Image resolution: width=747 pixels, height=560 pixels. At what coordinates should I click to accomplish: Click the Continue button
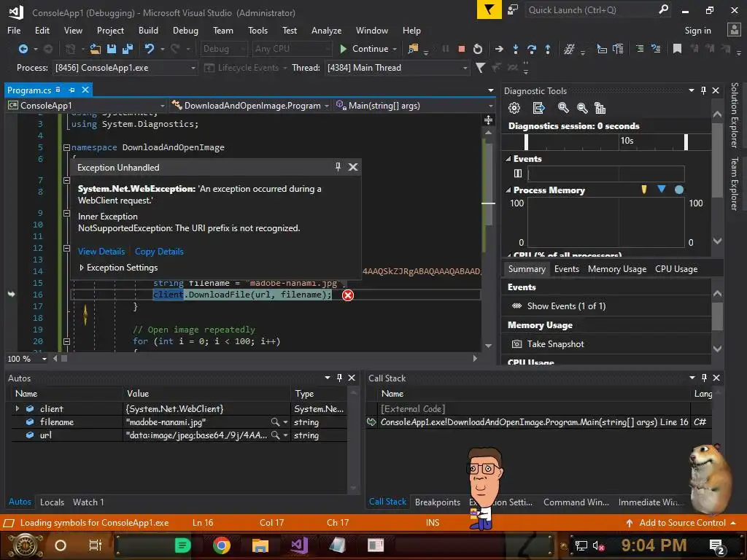[365, 49]
